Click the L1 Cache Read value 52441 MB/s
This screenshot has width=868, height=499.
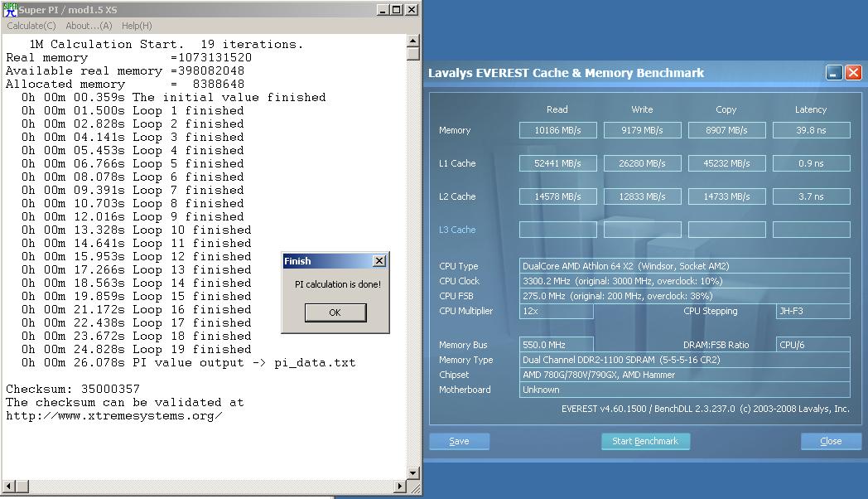pyautogui.click(x=558, y=163)
